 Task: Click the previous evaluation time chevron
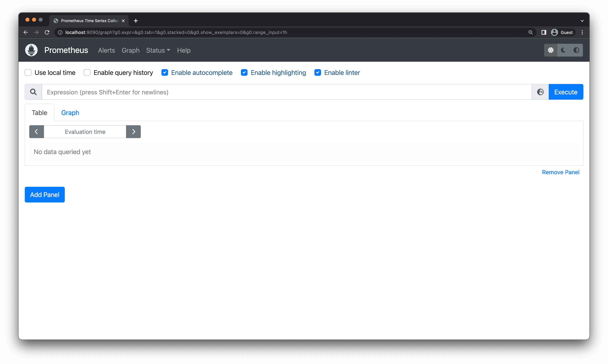coord(36,132)
